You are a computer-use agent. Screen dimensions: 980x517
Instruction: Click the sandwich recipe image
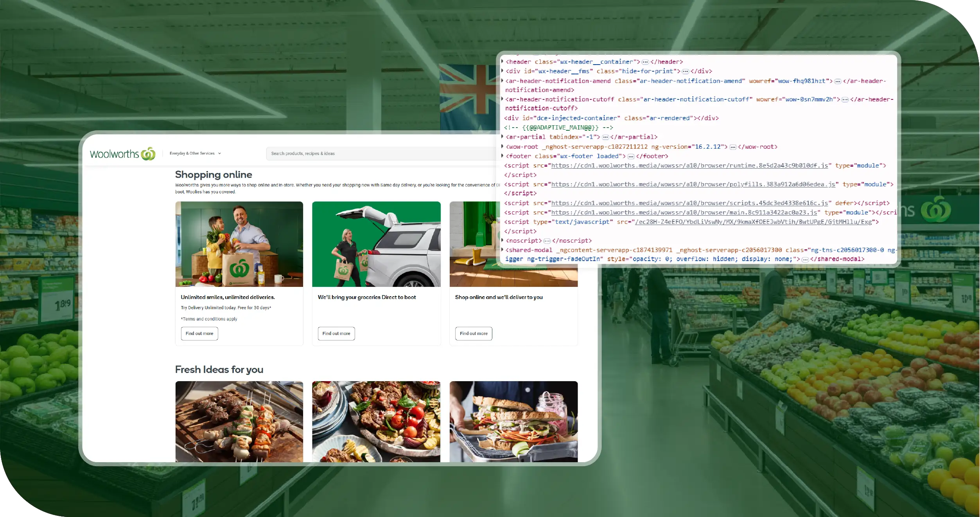[x=513, y=422]
